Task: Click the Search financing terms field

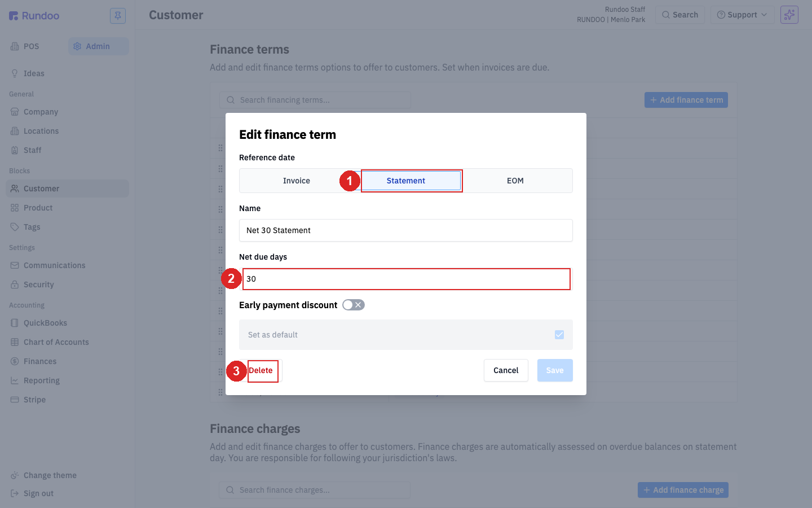Action: (x=315, y=100)
